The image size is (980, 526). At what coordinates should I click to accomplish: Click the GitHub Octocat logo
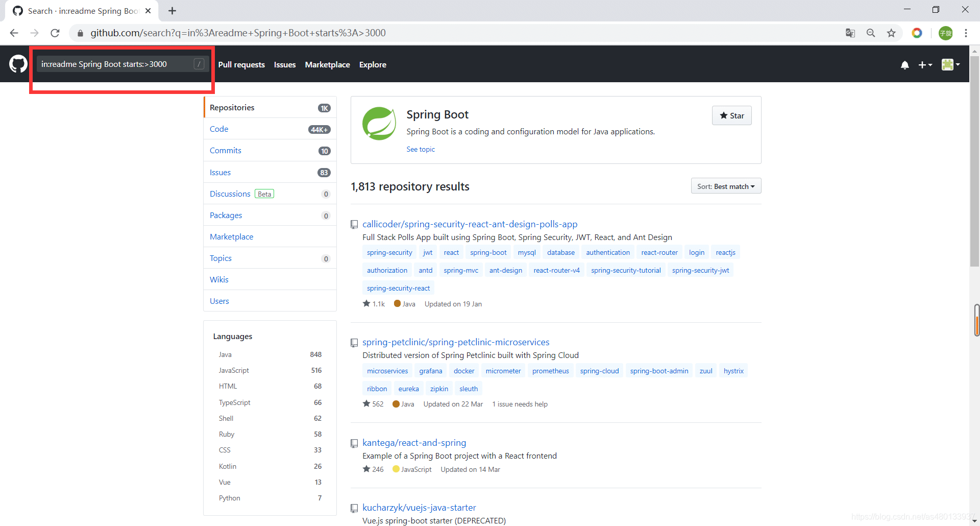pyautogui.click(x=18, y=64)
